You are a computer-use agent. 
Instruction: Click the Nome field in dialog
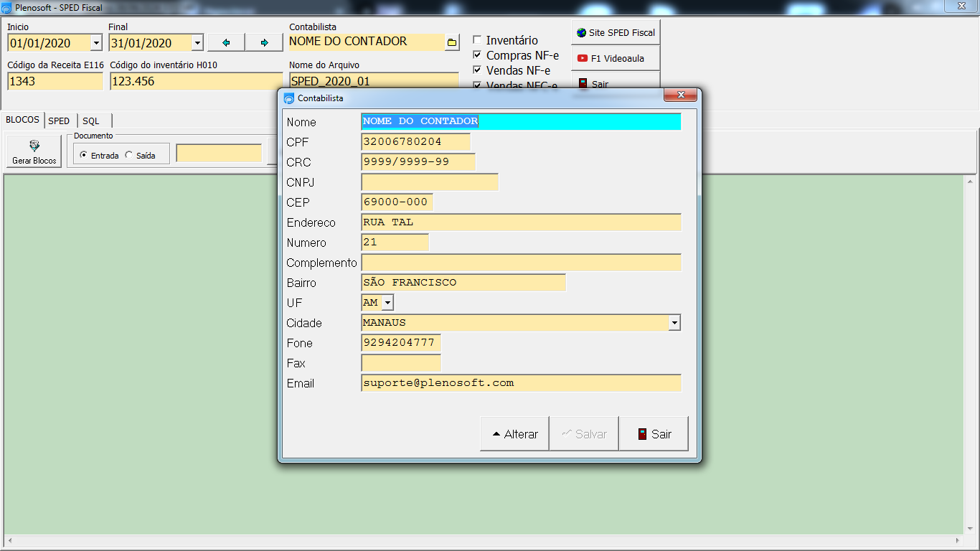(522, 122)
